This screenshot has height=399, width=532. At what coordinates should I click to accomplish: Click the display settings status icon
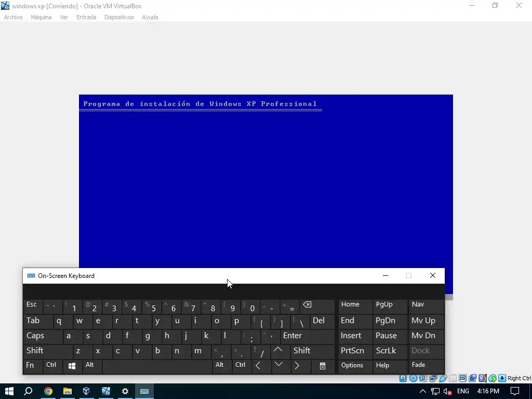point(462,378)
